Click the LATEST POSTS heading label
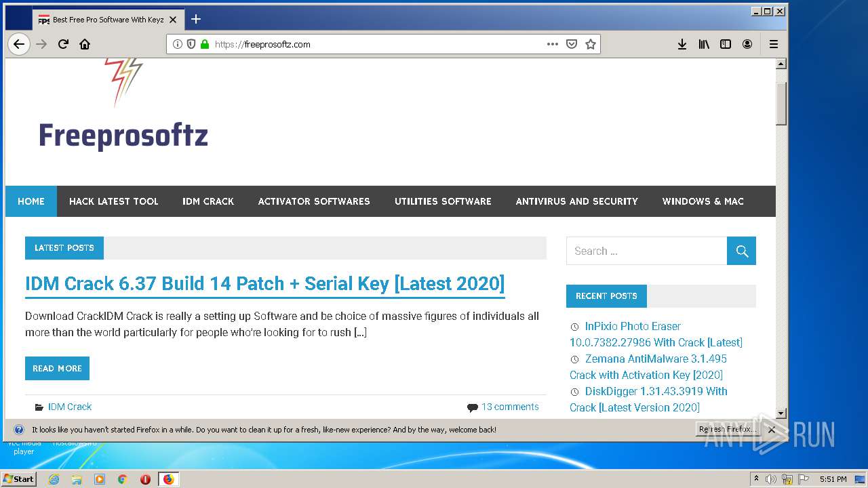This screenshot has width=868, height=488. click(64, 248)
